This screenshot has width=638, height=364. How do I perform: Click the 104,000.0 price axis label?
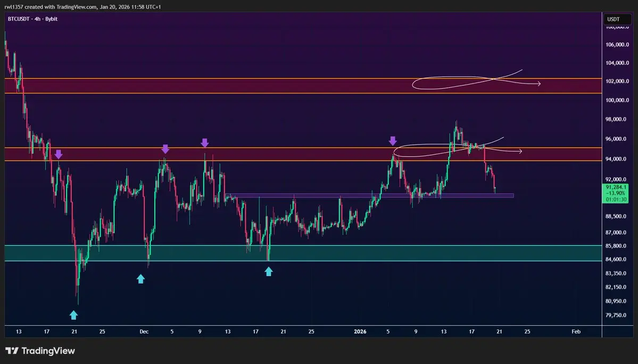(x=617, y=63)
